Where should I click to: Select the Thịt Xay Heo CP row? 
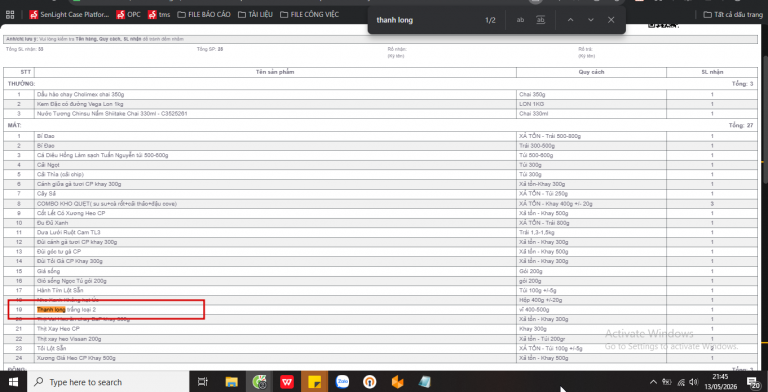click(x=381, y=329)
